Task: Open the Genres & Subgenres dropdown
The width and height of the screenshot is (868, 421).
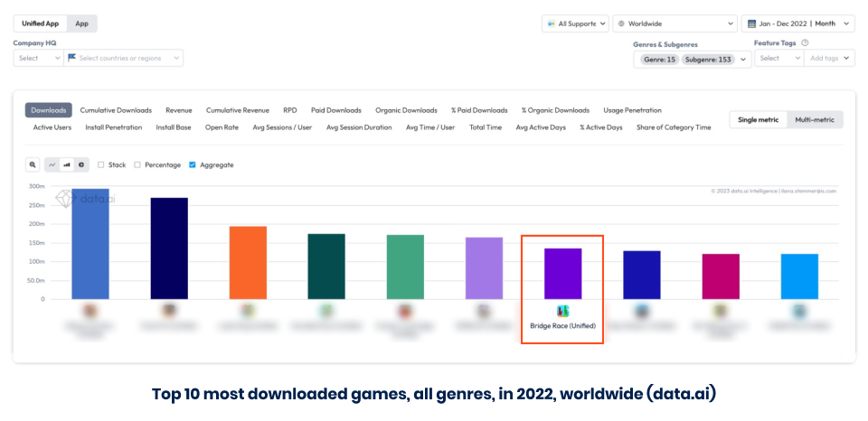Action: (x=693, y=59)
